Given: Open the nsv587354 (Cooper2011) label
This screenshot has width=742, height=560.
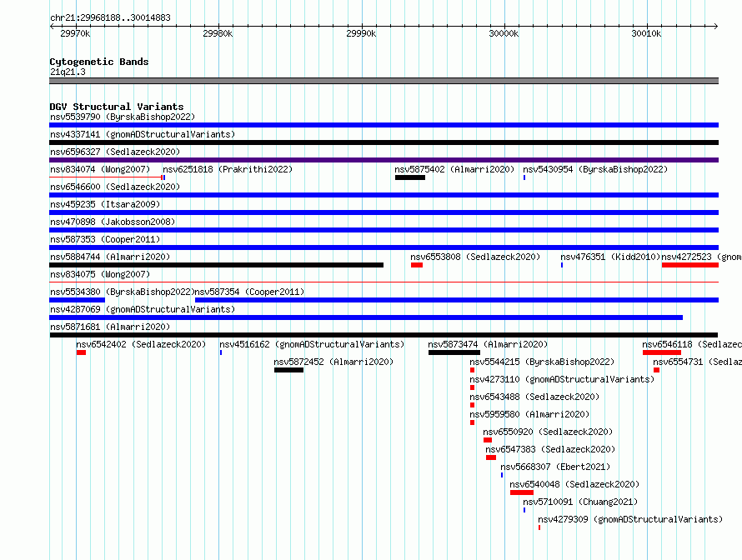Looking at the screenshot, I should pos(249,292).
